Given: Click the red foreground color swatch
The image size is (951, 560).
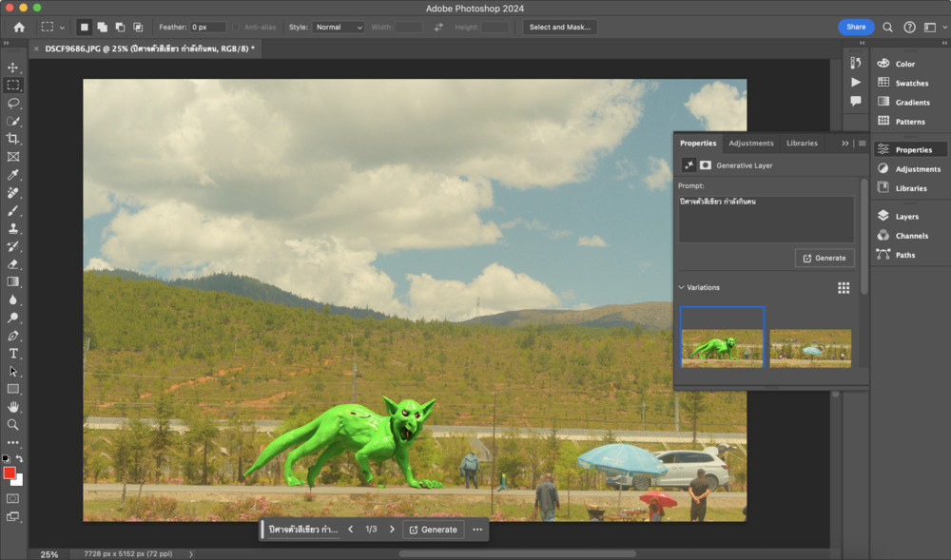Looking at the screenshot, I should 10,473.
